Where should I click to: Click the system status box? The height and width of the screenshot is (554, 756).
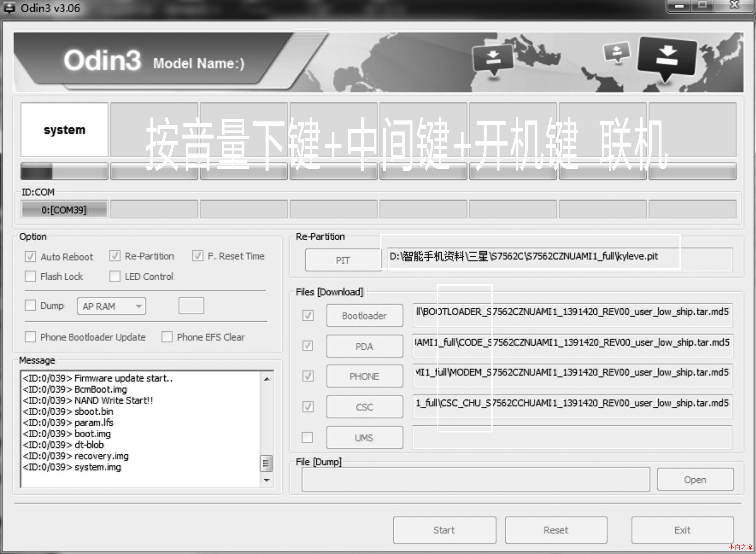(x=65, y=129)
